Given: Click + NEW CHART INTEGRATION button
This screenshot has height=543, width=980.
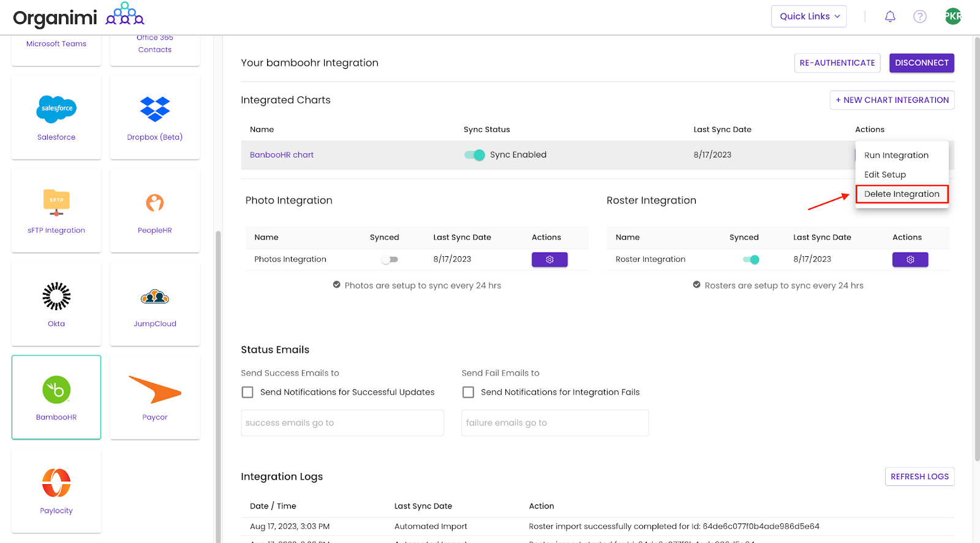Looking at the screenshot, I should pyautogui.click(x=892, y=100).
